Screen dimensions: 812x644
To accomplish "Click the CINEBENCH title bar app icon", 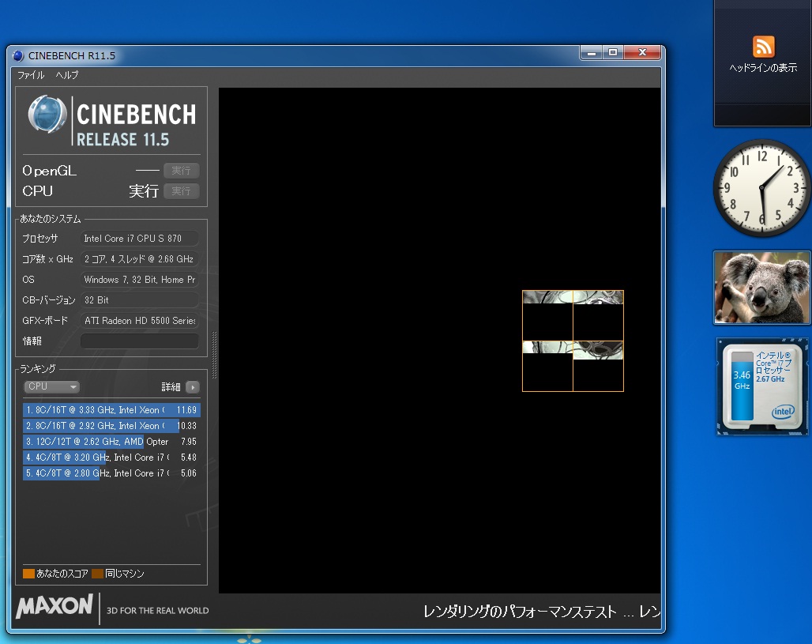I will tap(18, 55).
